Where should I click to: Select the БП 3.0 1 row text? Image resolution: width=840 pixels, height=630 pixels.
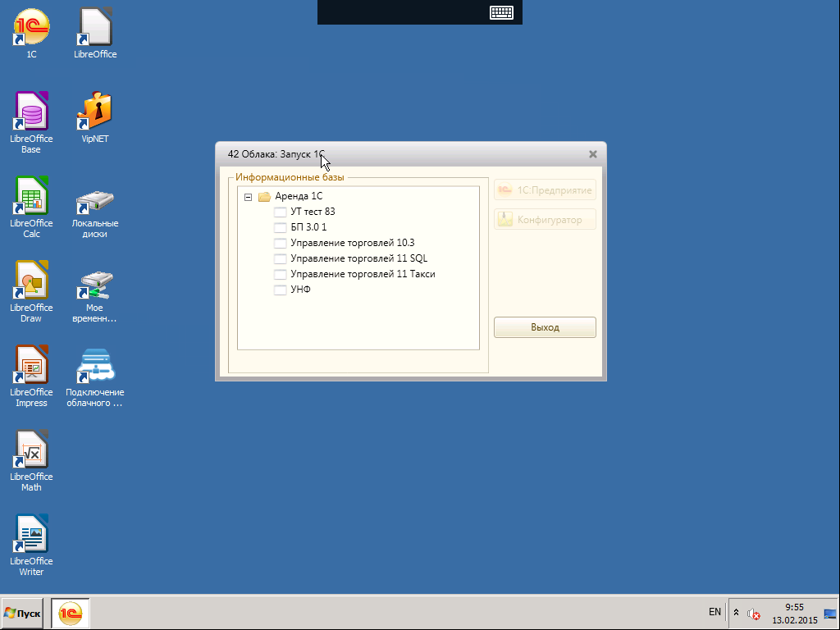[308, 227]
